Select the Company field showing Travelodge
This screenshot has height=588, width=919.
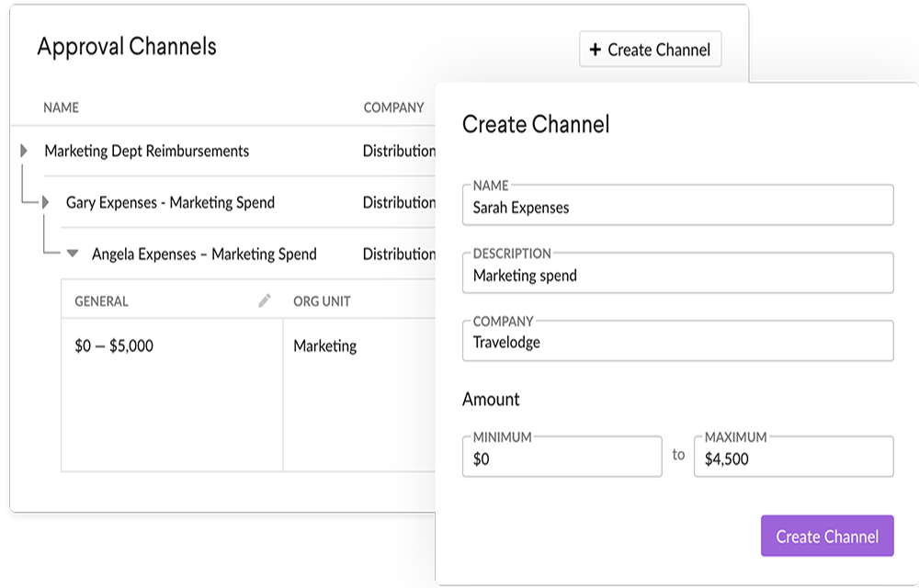tap(677, 342)
